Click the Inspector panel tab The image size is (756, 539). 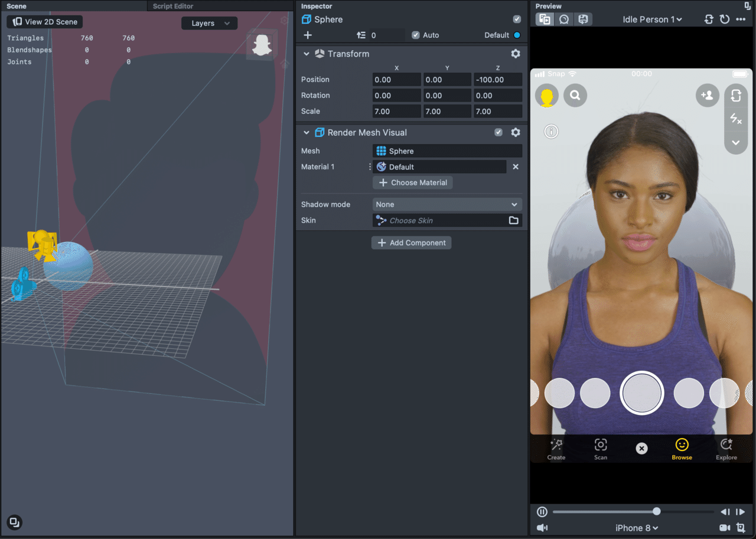[317, 6]
